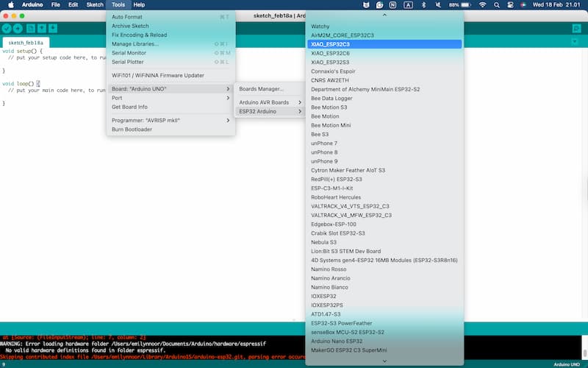Image resolution: width=588 pixels, height=368 pixels.
Task: Click the Bluetooth icon in menu bar
Action: click(424, 5)
